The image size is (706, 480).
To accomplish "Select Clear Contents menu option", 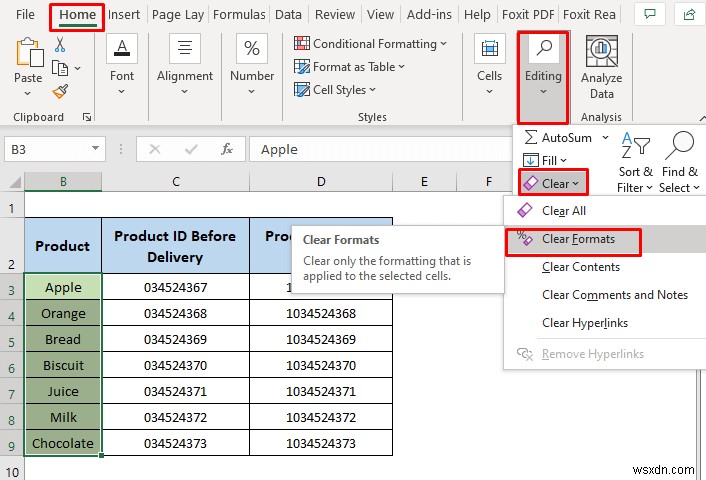I will 580,267.
